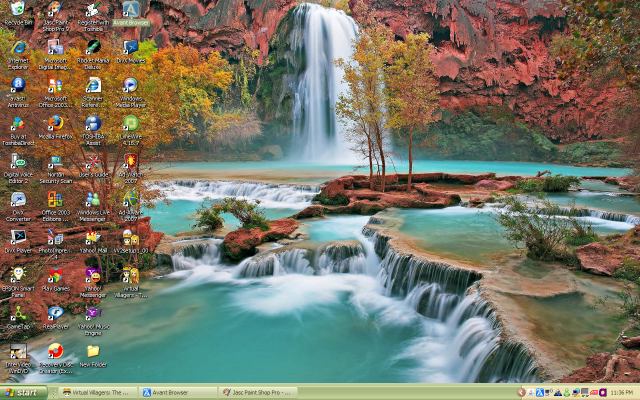This screenshot has height=400, width=640.
Task: Click the Start button
Action: [x=25, y=392]
